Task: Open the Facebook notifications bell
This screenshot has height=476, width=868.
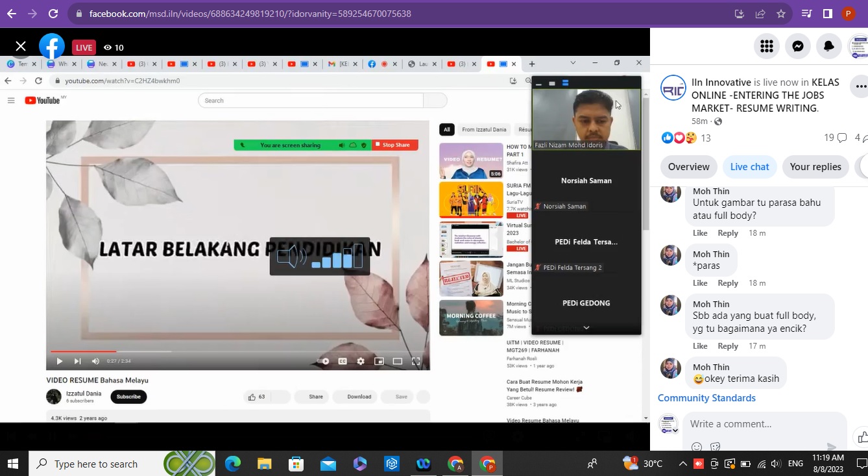Action: pyautogui.click(x=829, y=46)
